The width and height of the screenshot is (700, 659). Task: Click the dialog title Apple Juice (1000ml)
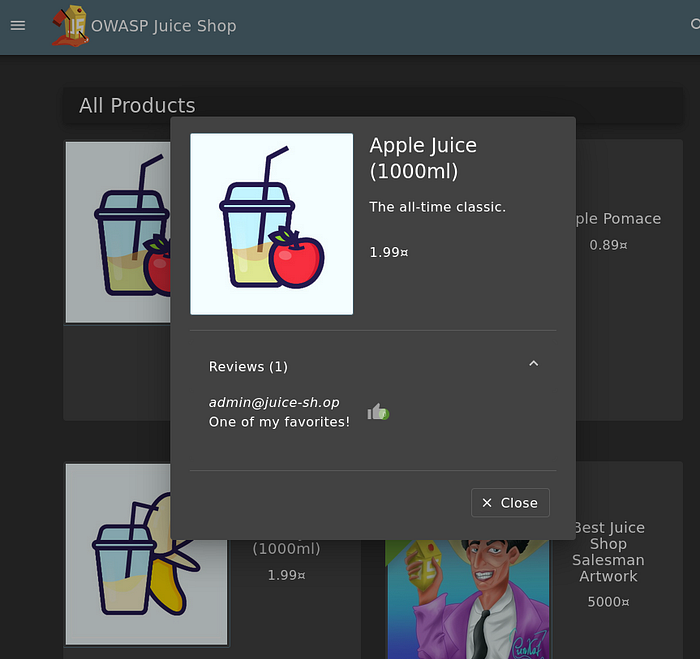tap(423, 158)
